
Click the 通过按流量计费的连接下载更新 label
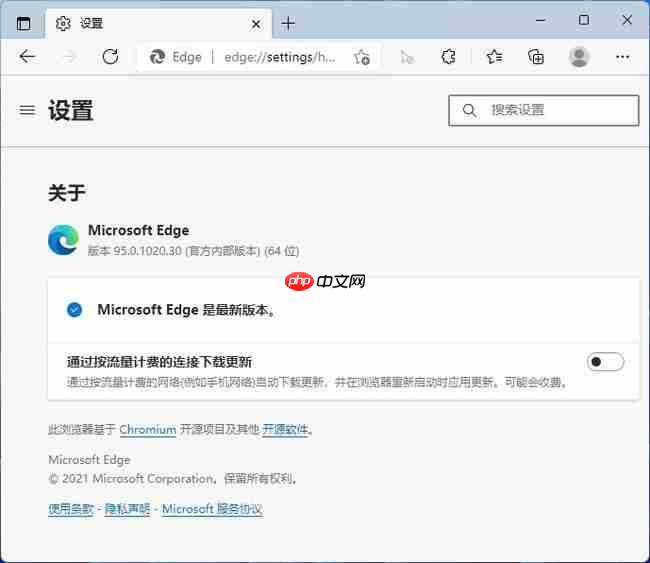pos(159,362)
